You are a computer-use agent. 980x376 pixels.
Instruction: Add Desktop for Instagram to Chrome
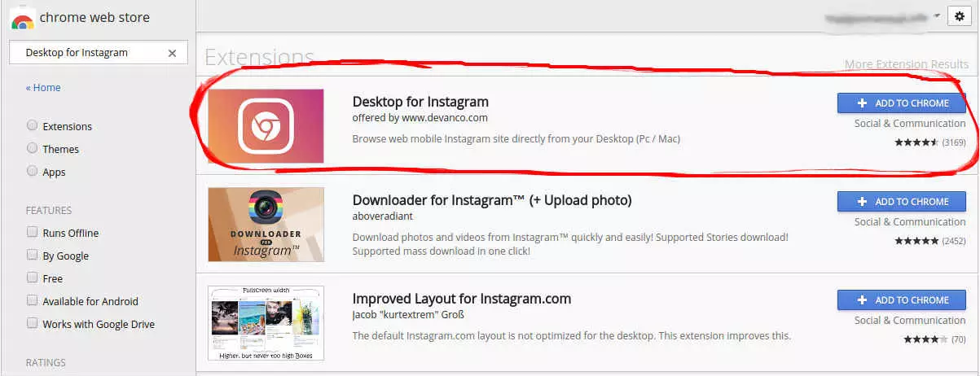[x=901, y=103]
